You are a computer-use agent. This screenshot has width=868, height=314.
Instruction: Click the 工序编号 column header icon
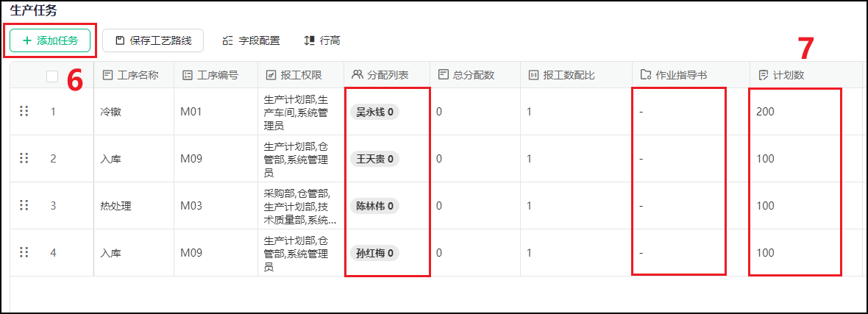[x=187, y=75]
